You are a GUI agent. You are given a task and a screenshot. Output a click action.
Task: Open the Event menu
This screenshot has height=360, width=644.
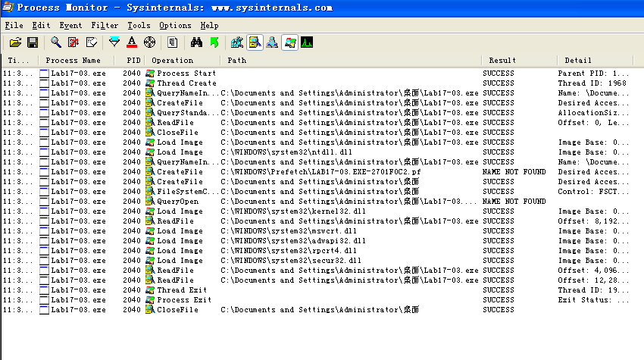tap(70, 26)
